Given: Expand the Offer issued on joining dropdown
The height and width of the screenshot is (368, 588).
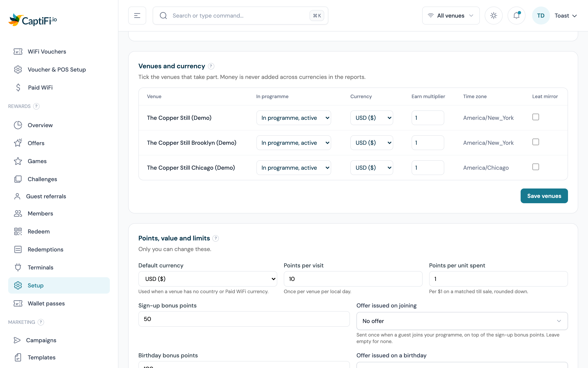Looking at the screenshot, I should point(462,321).
